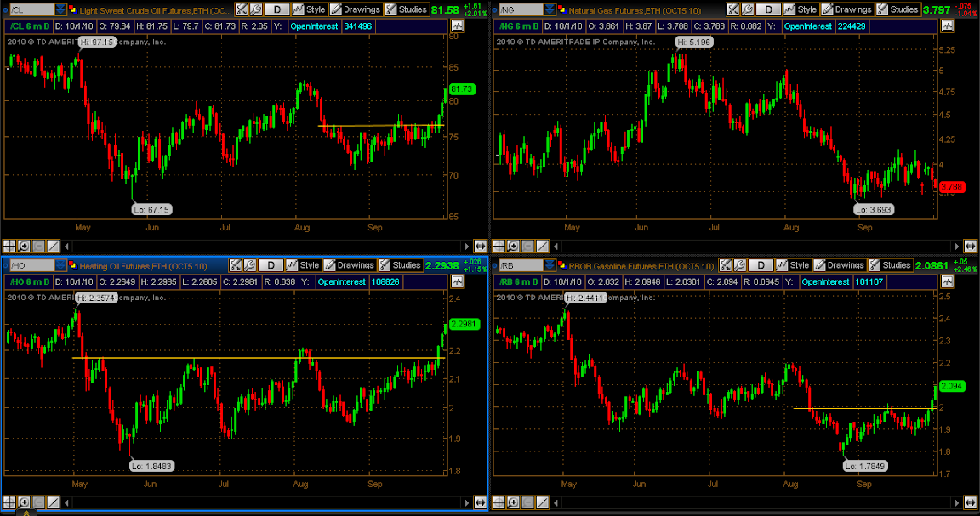Open the Studies menu in the /NG chart
The height and width of the screenshot is (516, 980).
pos(897,9)
